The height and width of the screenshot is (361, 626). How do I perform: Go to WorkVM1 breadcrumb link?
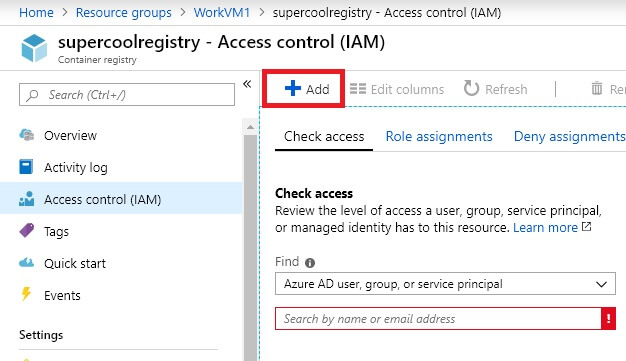[x=222, y=12]
